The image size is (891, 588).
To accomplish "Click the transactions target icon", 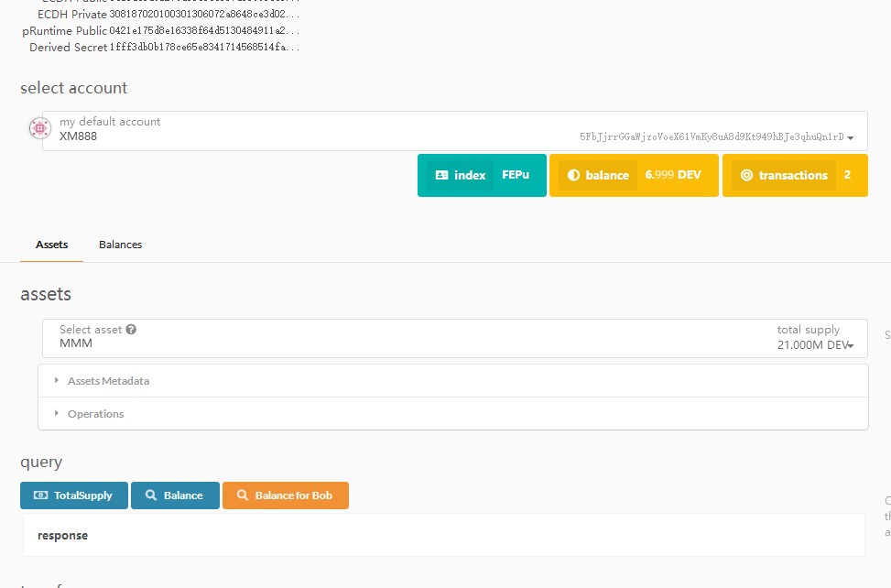I will (x=746, y=175).
